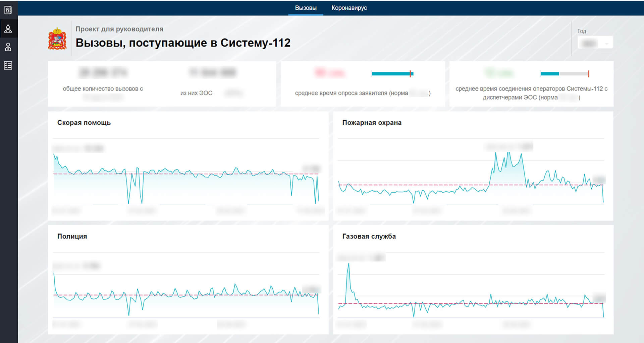Click the Moscow region coat of arms logo

pos(57,39)
